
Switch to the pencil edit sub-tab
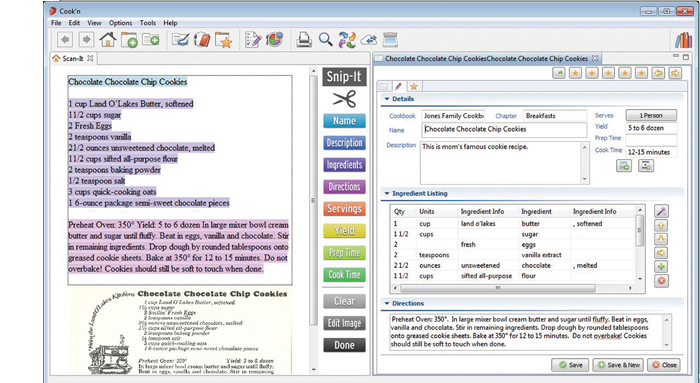click(x=399, y=86)
